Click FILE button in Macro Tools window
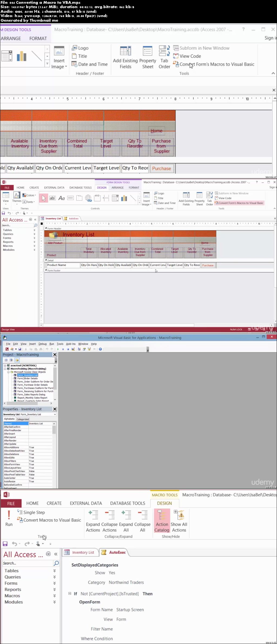 point(11,503)
